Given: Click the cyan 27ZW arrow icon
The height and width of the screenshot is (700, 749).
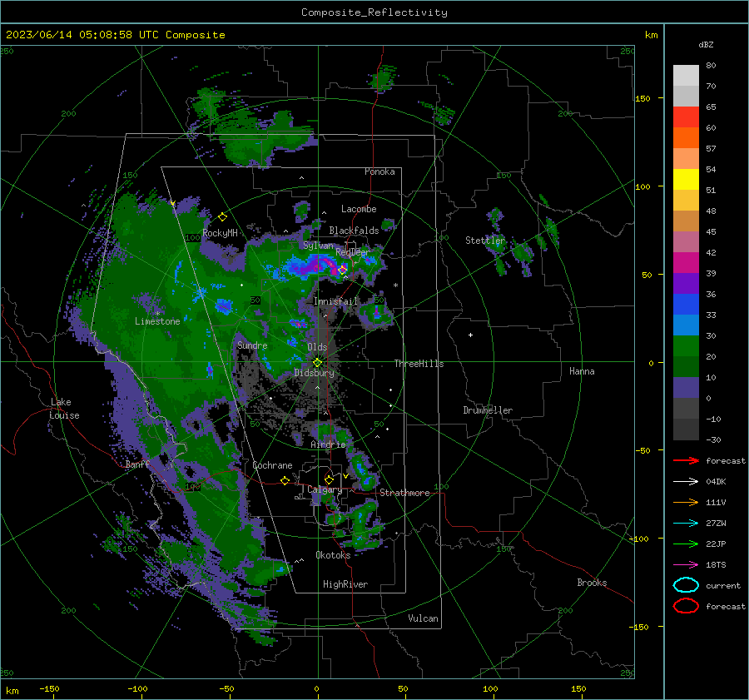Looking at the screenshot, I should (x=686, y=524).
